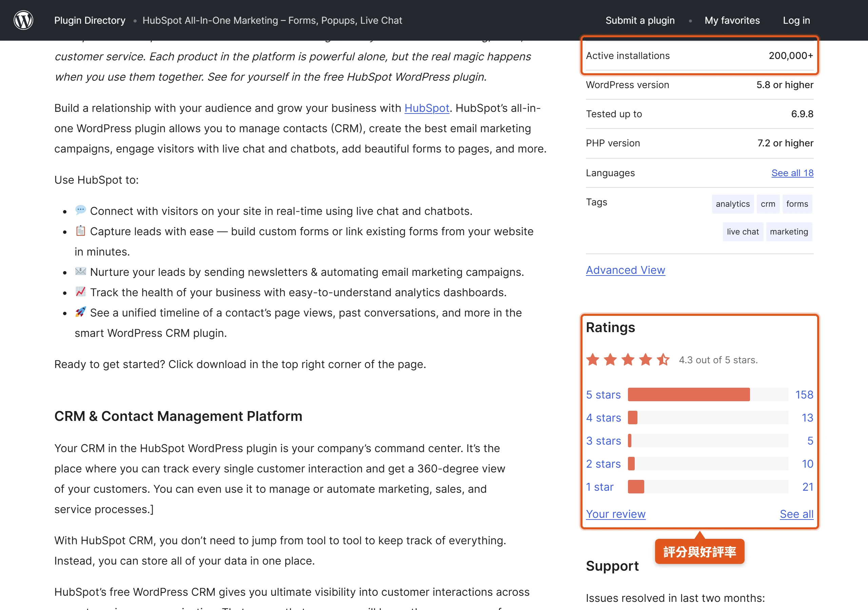Open 5 stars reviews link
Screen dimensions: 868x610
point(603,394)
